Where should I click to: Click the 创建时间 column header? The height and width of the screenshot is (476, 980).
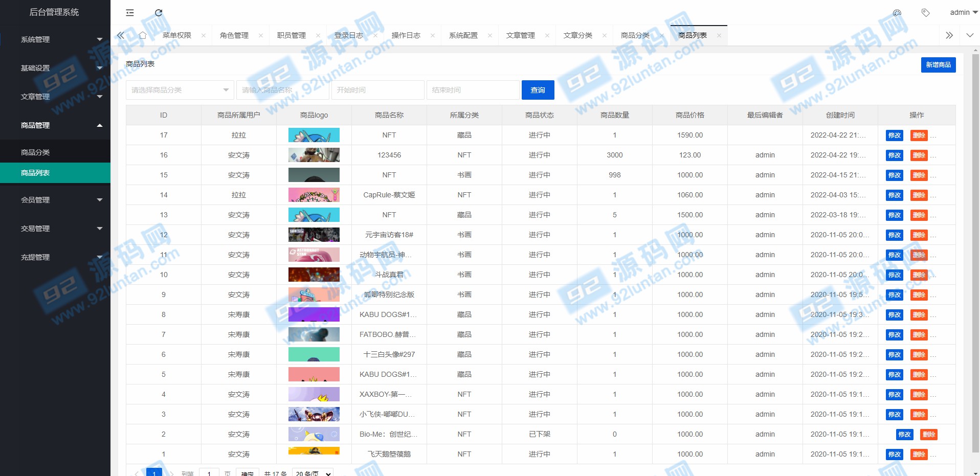point(840,115)
